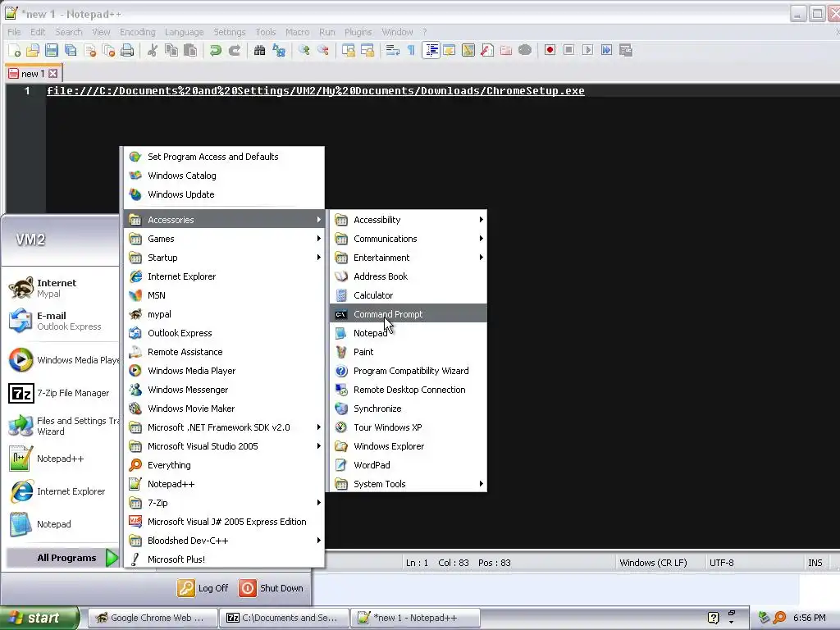Open Paint from Accessories
This screenshot has width=840, height=630.
click(409, 352)
